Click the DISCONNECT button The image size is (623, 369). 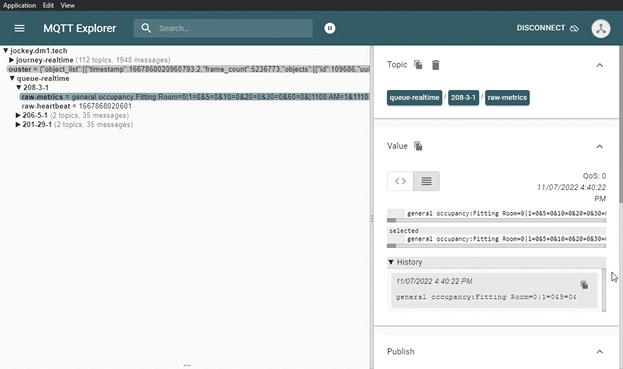click(548, 28)
